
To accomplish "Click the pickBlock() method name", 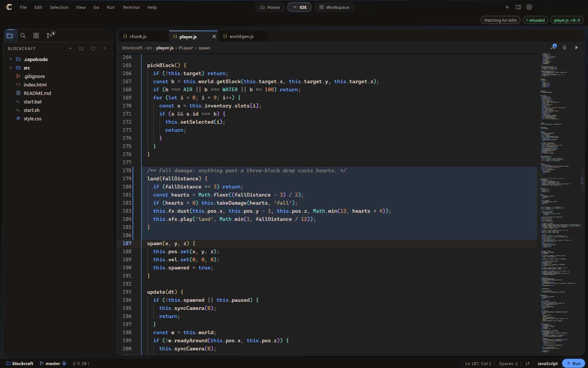I will pyautogui.click(x=164, y=65).
